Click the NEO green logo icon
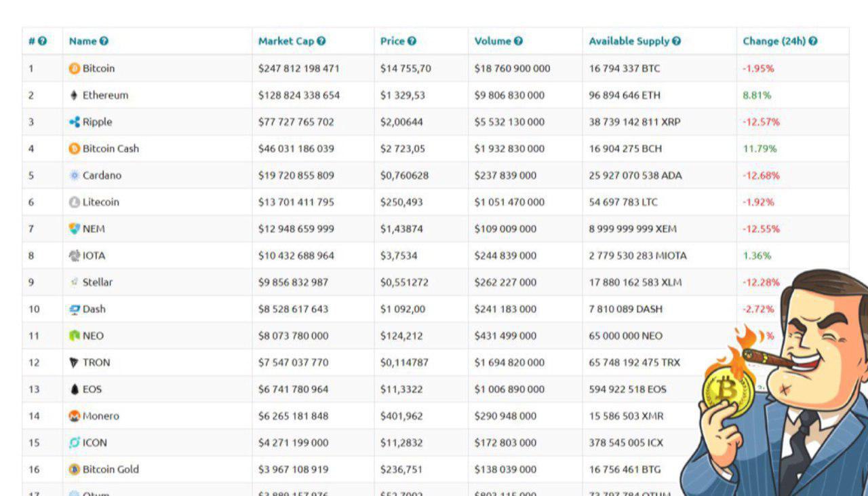 75,336
